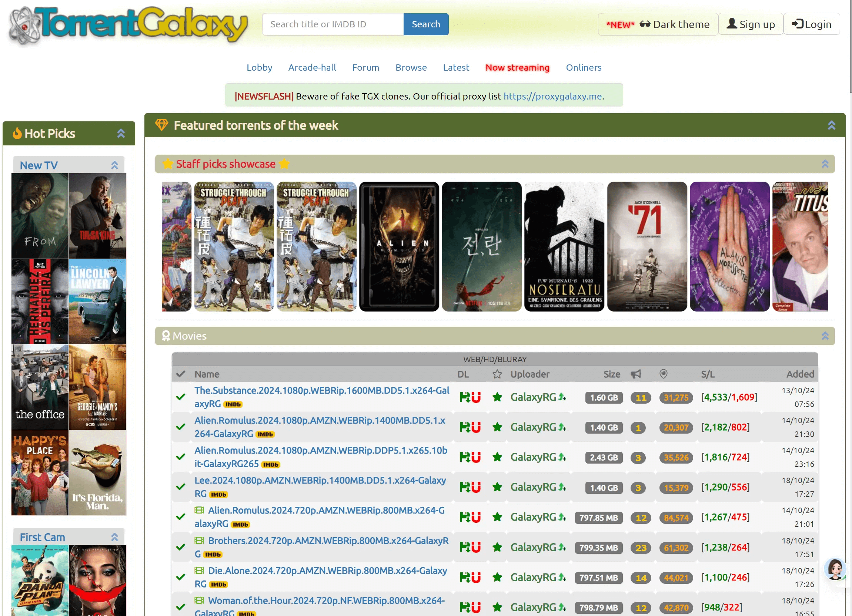852x616 pixels.
Task: Click the checkmark in the Name column header
Action: click(x=180, y=374)
